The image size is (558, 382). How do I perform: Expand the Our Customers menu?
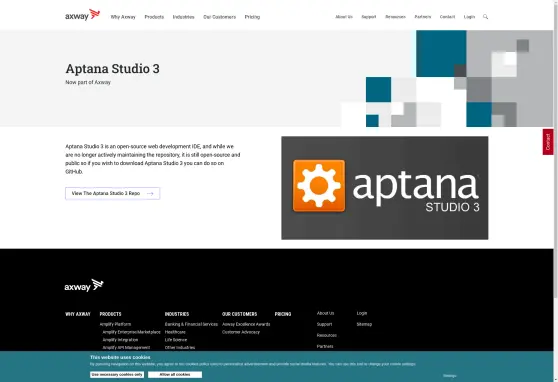click(x=220, y=17)
